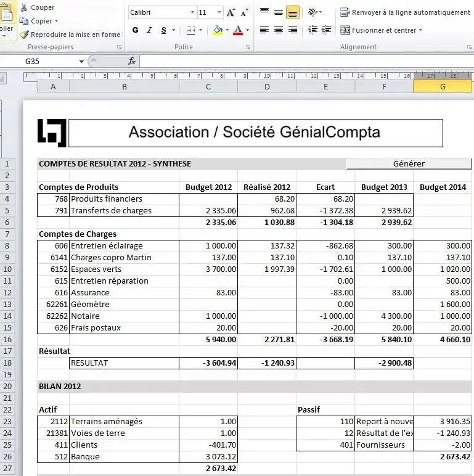The height and width of the screenshot is (476, 474).
Task: Click the Couper (cut) scissors icon
Action: point(23,7)
